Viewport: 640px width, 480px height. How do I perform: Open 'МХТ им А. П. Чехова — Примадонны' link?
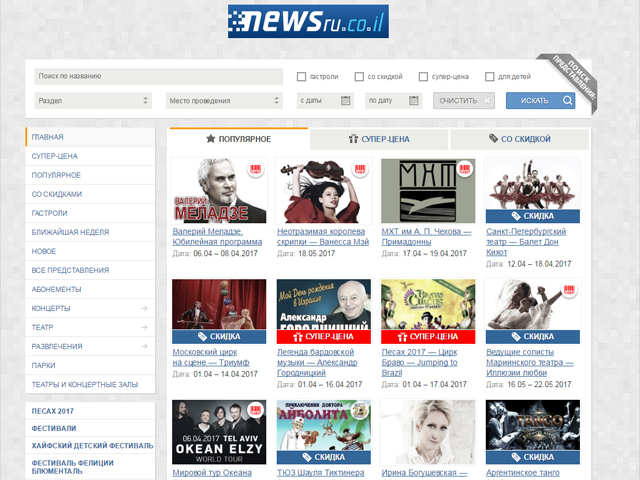point(426,237)
